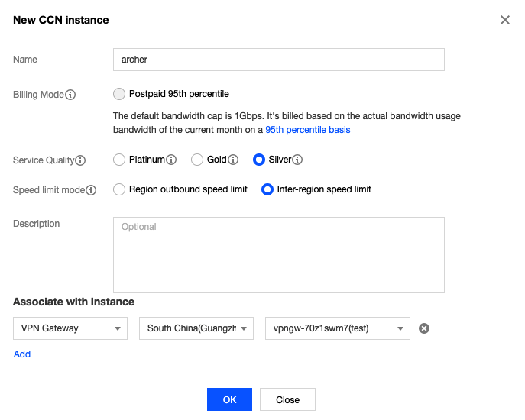Image resolution: width=525 pixels, height=420 pixels.
Task: Close the New CCN instance dialog
Action: (505, 20)
